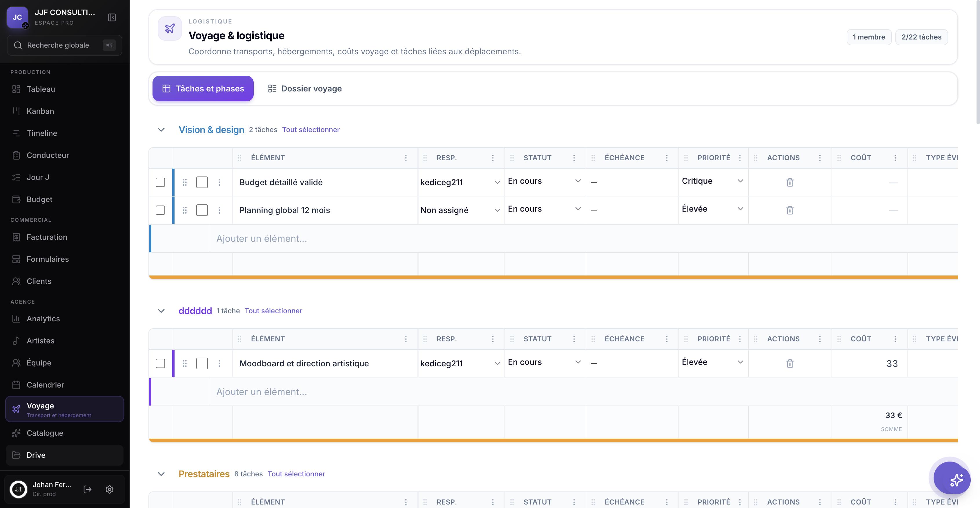This screenshot has width=980, height=508.
Task: Delete the Budget détaillé validé task
Action: click(x=790, y=182)
